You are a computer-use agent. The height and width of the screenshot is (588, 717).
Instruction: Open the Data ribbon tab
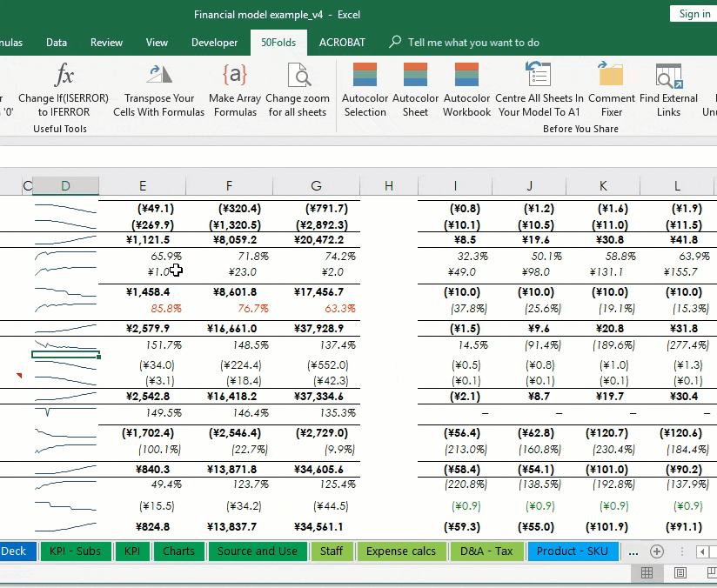click(57, 43)
